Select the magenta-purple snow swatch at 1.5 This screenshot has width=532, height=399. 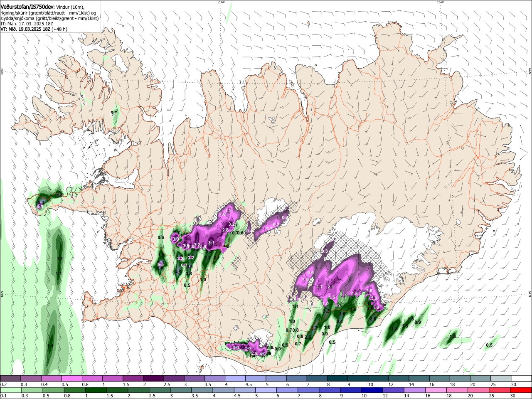pyautogui.click(x=133, y=378)
